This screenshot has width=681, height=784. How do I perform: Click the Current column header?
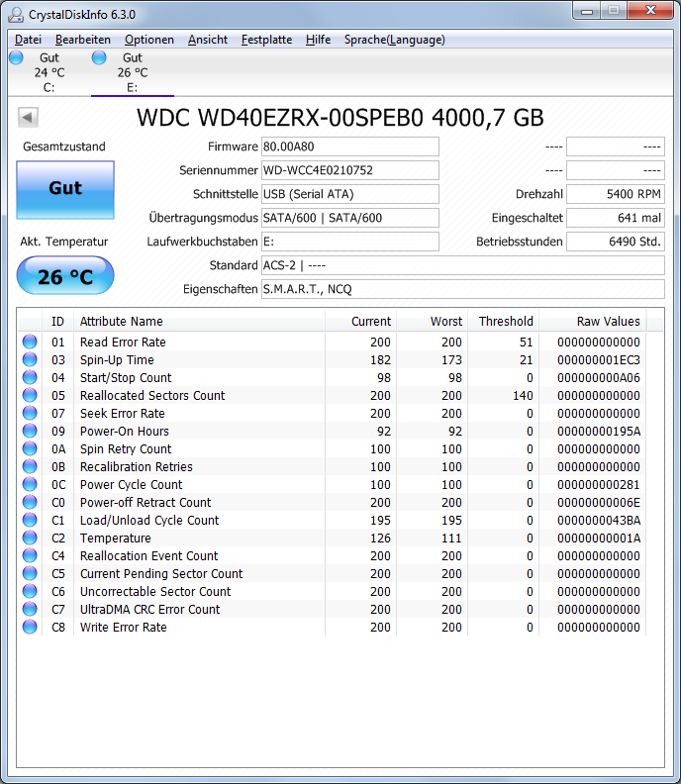(361, 321)
